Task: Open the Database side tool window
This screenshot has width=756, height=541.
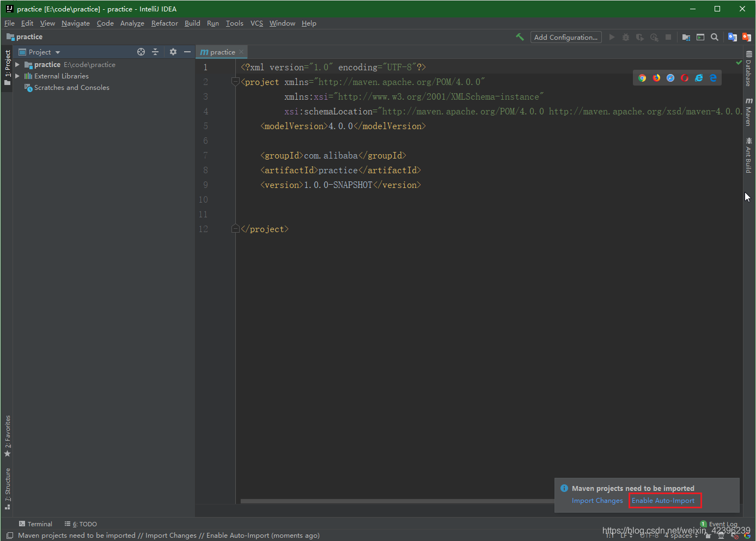Action: (x=749, y=69)
